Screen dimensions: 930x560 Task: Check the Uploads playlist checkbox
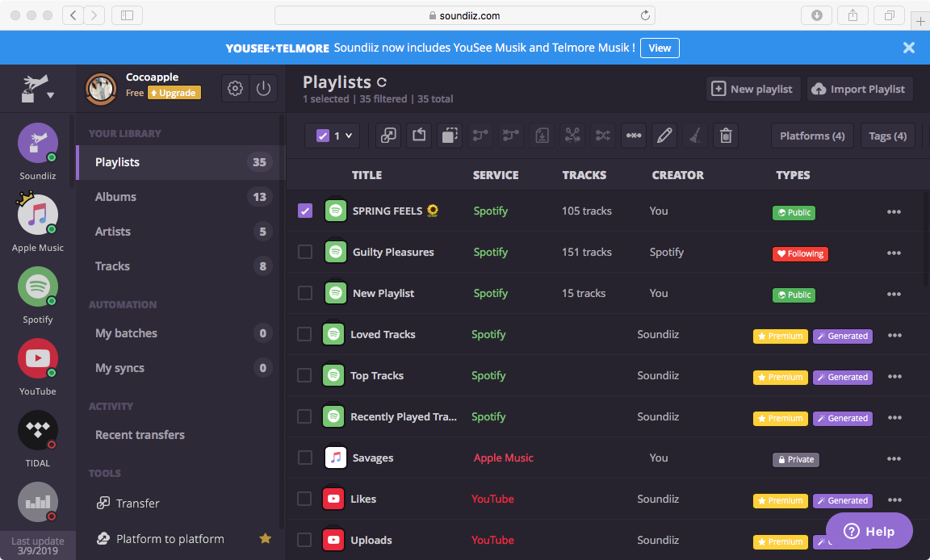pyautogui.click(x=304, y=540)
